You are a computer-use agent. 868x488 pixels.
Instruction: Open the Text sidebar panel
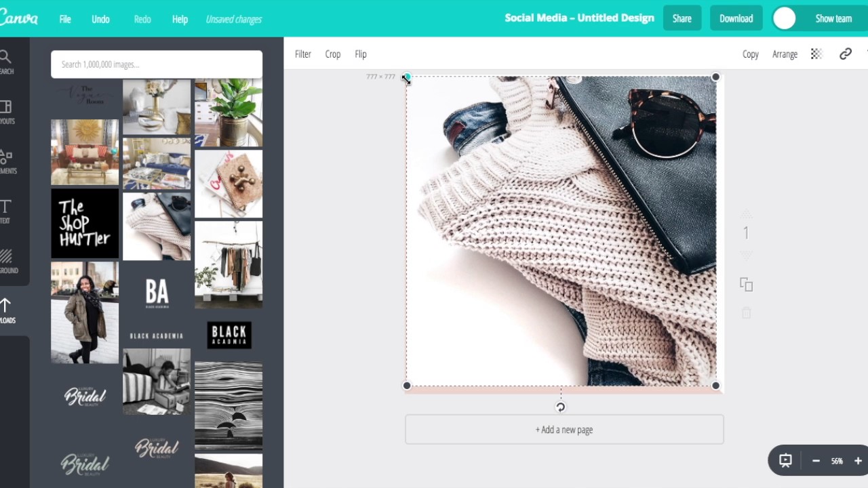[6, 211]
